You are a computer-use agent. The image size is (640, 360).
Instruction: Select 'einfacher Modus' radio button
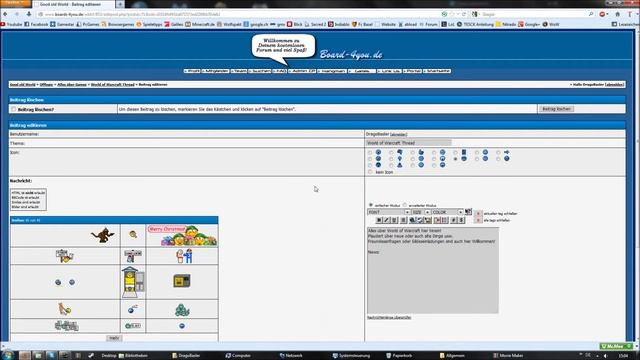point(371,205)
